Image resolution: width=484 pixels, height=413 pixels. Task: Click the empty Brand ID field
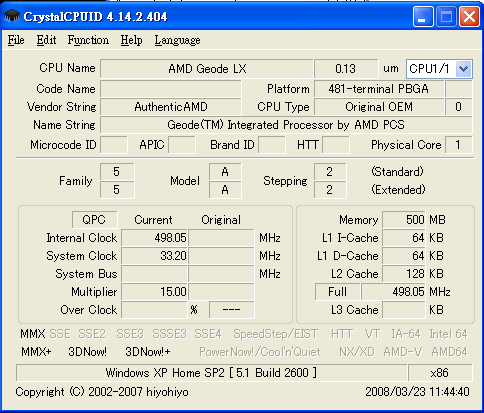272,145
